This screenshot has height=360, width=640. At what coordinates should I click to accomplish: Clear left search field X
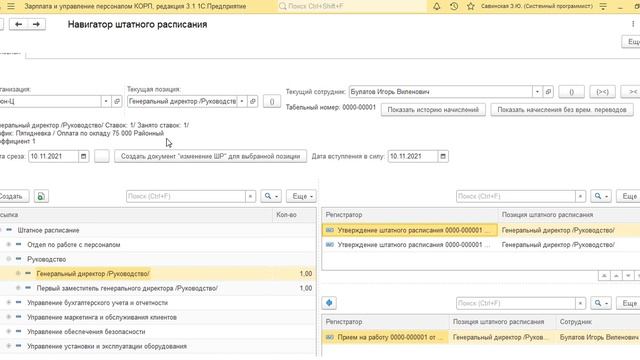[x=250, y=196]
